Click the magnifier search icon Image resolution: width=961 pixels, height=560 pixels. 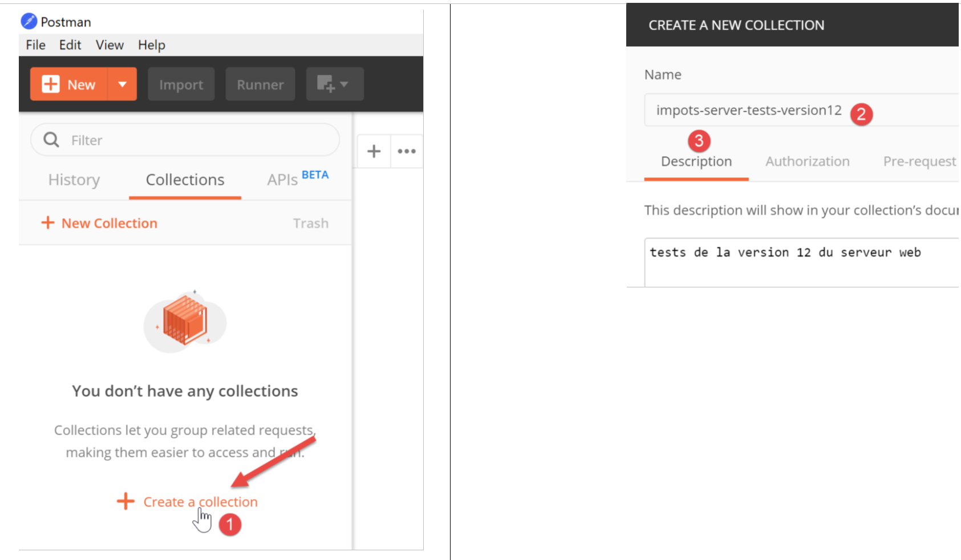[x=51, y=140]
